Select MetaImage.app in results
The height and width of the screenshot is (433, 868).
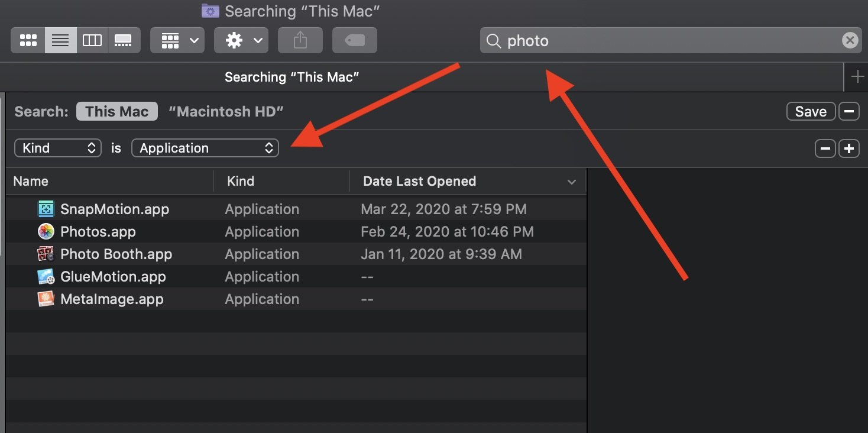[112, 299]
